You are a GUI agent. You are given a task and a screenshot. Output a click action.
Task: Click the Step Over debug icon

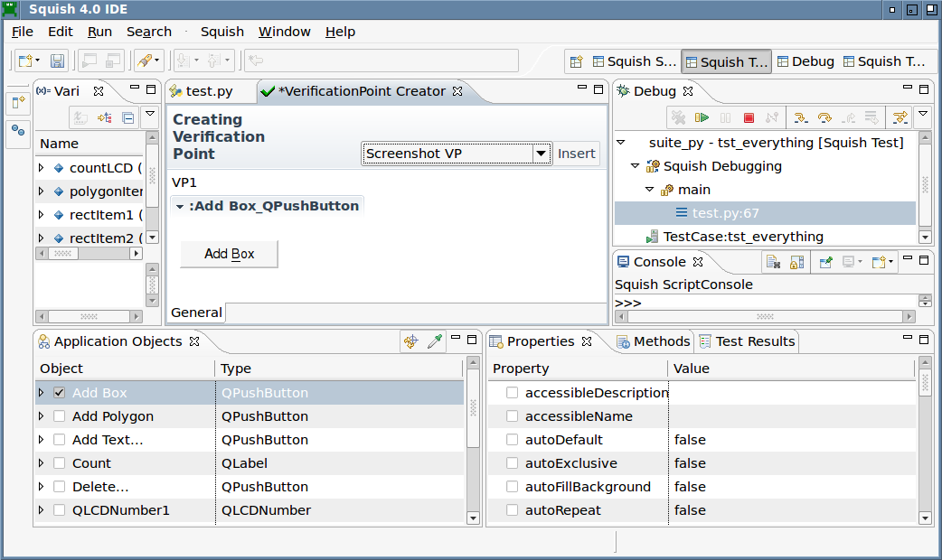[824, 117]
